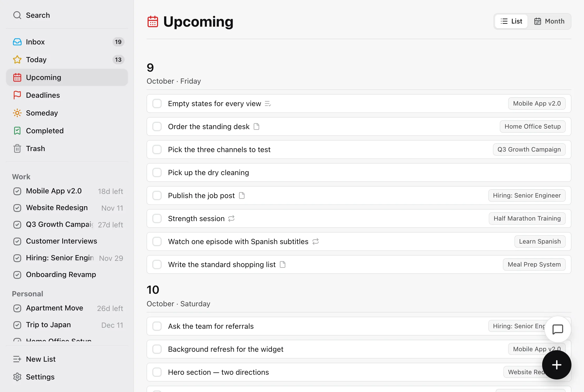Check off Empty states for every view
584x392 pixels.
(157, 103)
